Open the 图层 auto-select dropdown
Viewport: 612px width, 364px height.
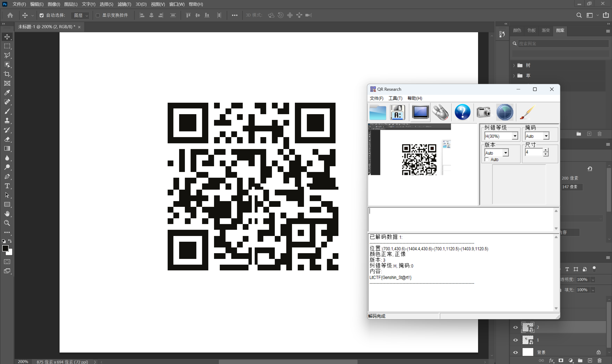click(x=80, y=16)
